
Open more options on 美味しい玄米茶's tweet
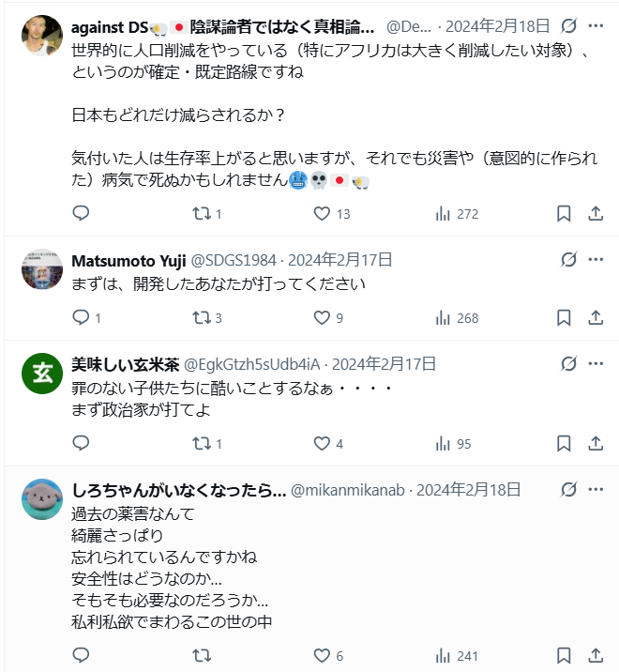pos(595,364)
